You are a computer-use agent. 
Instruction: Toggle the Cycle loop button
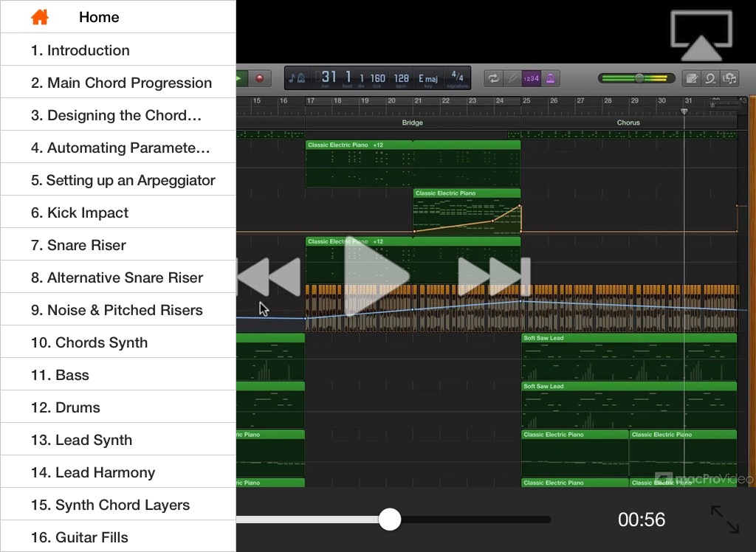[492, 78]
